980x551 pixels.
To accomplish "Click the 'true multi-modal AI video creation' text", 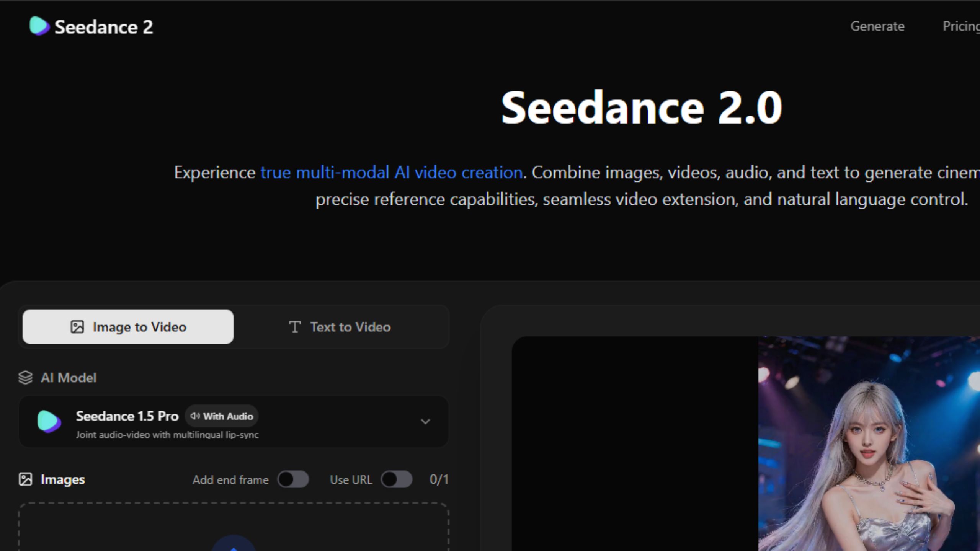I will (392, 173).
